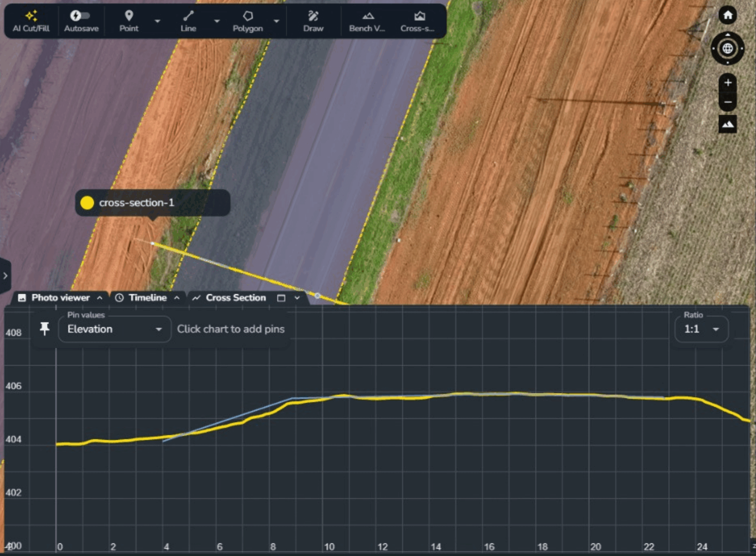Open the AI Cut/Fill tool

click(x=31, y=21)
